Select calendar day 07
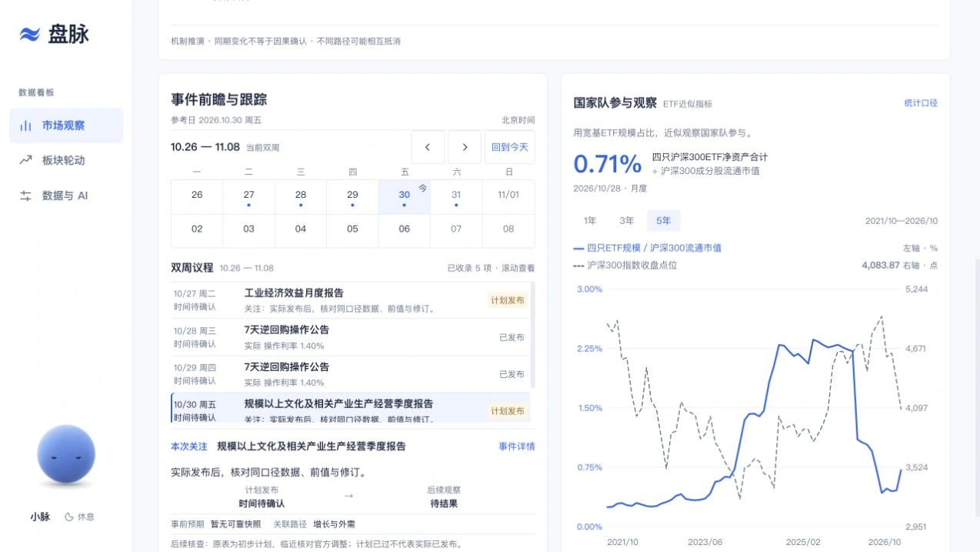Screen dimensions: 980x552 click(x=456, y=231)
